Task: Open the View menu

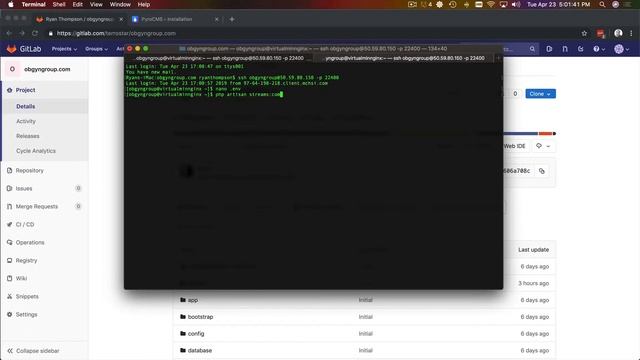Action: [96, 4]
